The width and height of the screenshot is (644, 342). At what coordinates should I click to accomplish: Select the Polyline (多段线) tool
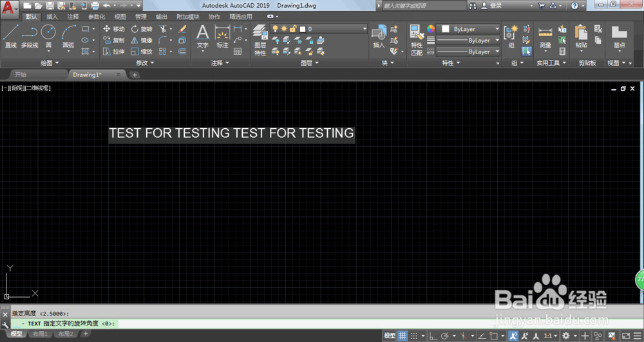(30, 36)
